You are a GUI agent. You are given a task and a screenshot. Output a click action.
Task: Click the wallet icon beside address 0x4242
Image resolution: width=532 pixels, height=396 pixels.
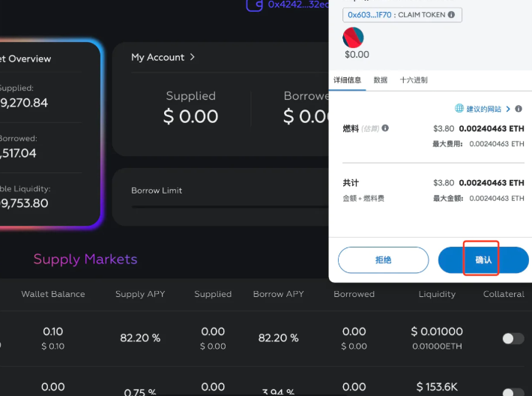pyautogui.click(x=254, y=4)
